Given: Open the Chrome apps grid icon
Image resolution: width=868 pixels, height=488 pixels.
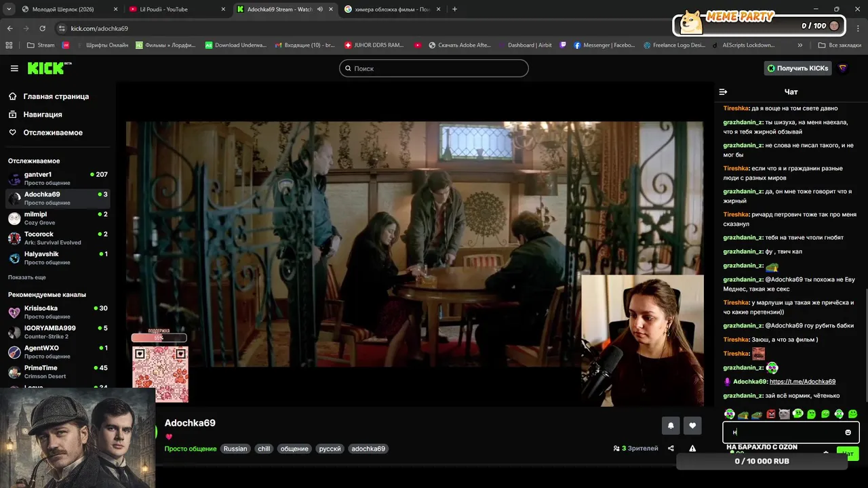Looking at the screenshot, I should point(9,45).
